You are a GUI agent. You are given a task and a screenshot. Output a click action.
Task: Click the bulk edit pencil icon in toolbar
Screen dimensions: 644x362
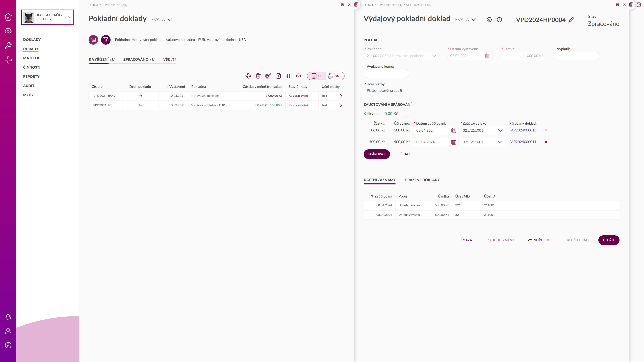[x=268, y=76]
